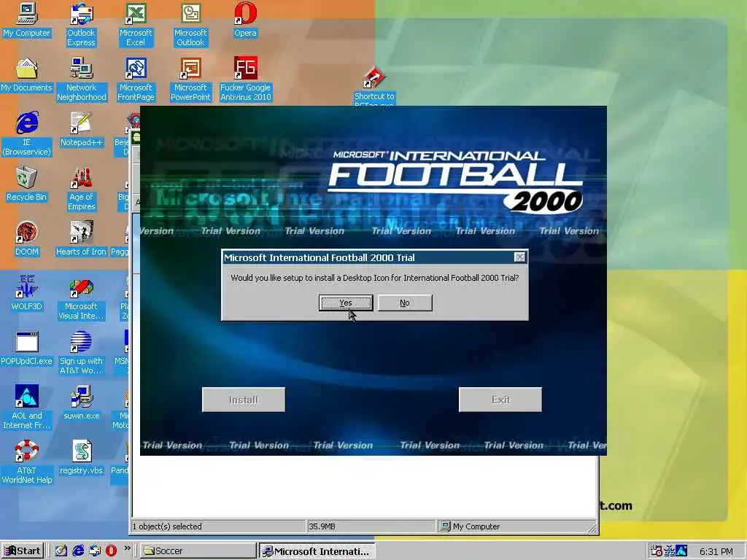
Task: Select the Shortcut to exe desktop icon
Action: (x=374, y=86)
